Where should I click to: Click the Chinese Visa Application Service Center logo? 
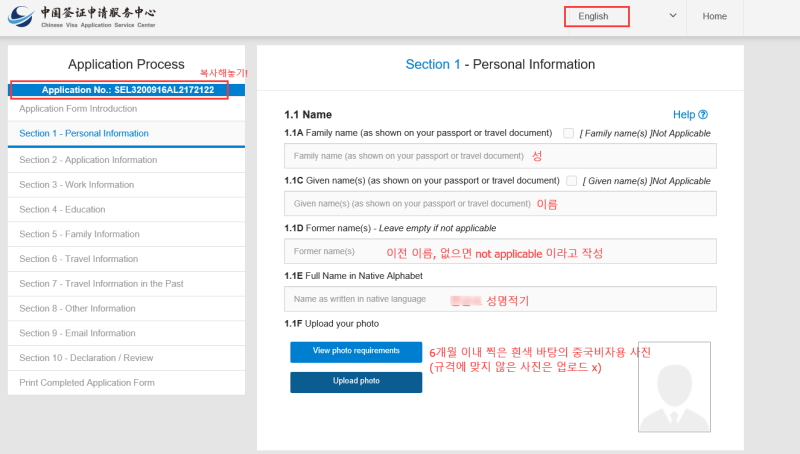[x=82, y=17]
